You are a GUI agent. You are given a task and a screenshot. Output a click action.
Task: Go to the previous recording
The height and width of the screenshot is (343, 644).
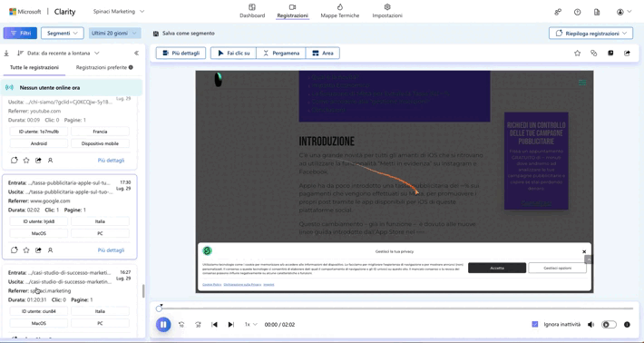click(x=214, y=325)
